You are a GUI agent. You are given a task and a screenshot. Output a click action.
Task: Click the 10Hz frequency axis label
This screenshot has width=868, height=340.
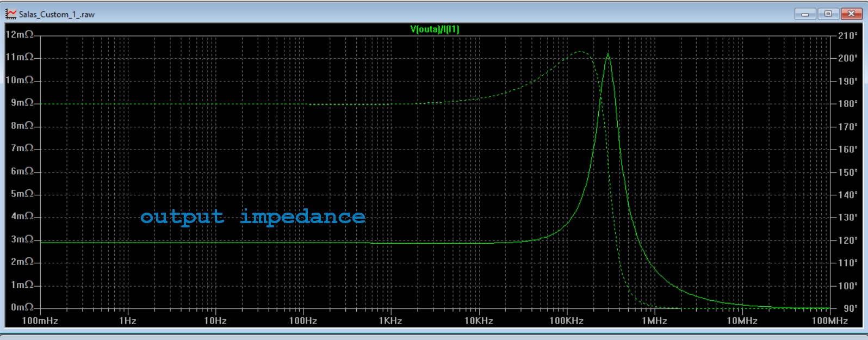coord(215,320)
